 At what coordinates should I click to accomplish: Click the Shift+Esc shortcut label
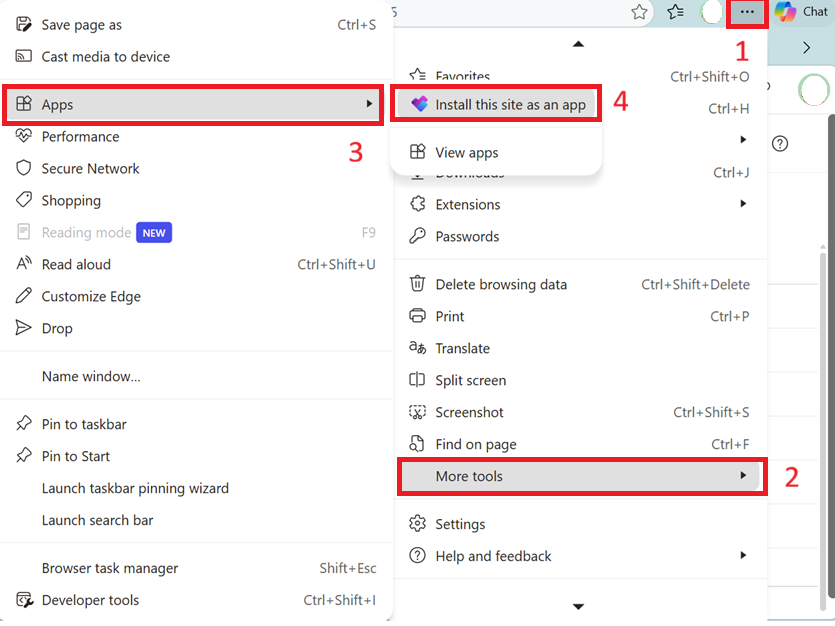tap(348, 568)
